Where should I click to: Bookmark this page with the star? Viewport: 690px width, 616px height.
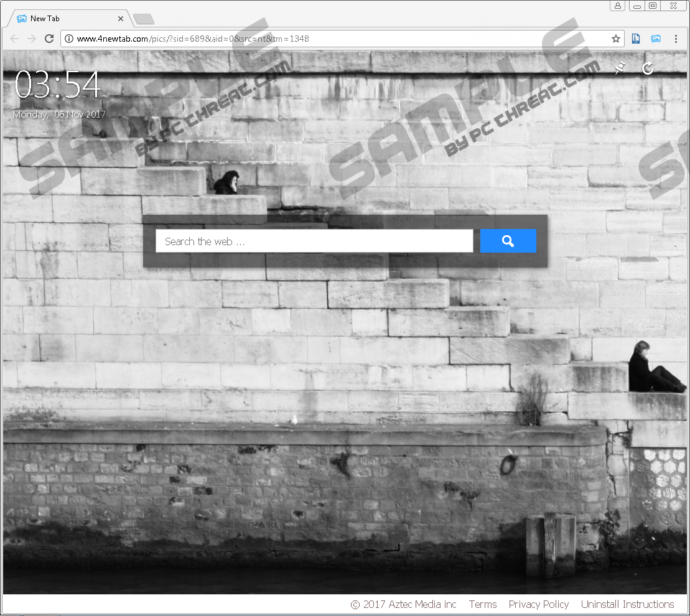point(615,39)
